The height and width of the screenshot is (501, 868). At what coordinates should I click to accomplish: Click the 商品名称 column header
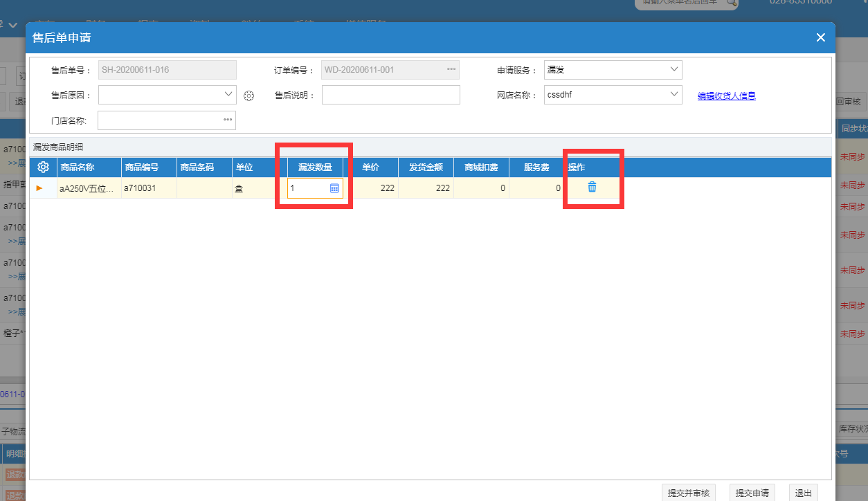89,167
